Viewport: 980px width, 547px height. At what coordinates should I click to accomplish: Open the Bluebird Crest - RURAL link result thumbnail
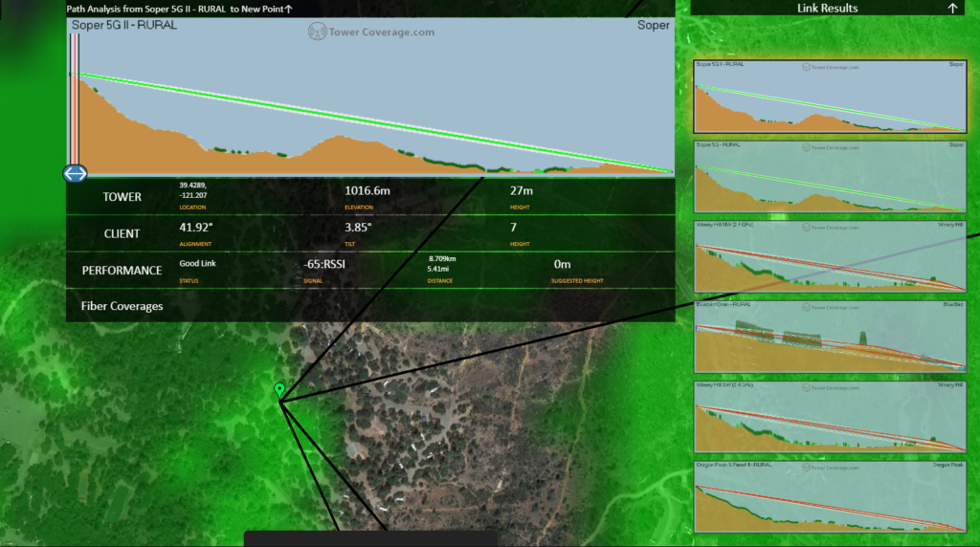coord(830,337)
